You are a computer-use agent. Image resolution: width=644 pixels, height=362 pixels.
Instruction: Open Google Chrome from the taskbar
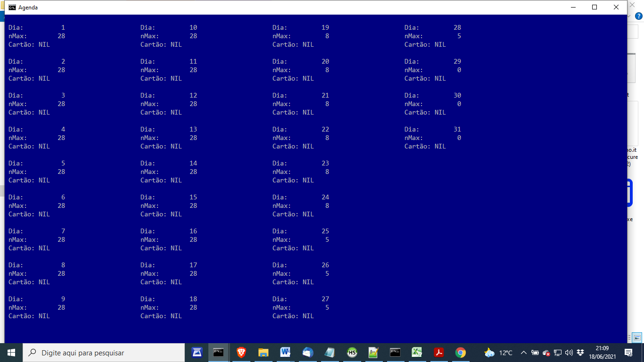tap(461, 353)
